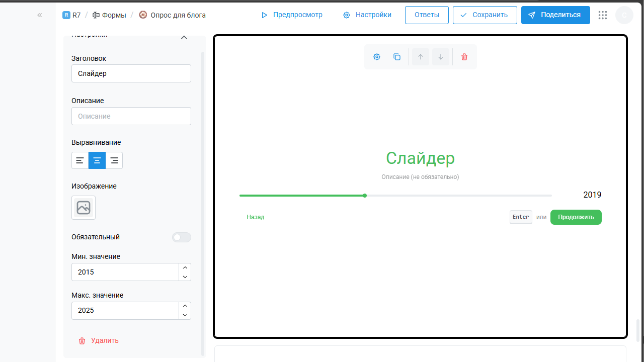Duplicate the block with copy icon
This screenshot has height=362, width=644.
(x=397, y=57)
